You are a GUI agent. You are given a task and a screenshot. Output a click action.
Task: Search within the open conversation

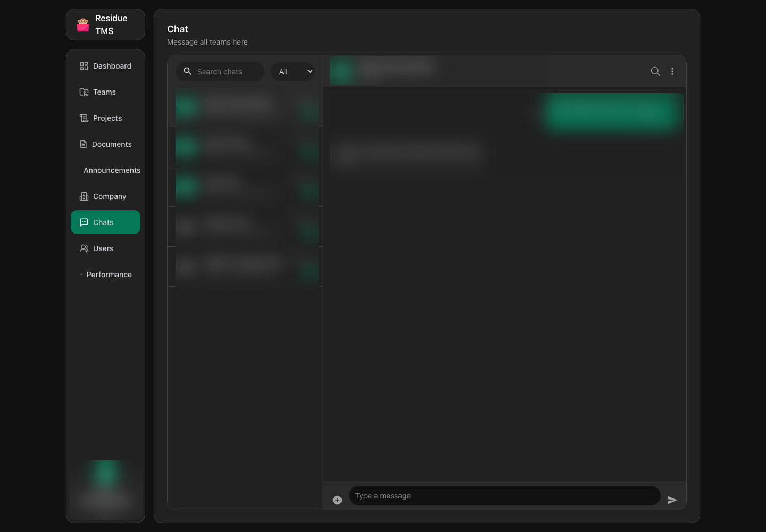pos(655,71)
